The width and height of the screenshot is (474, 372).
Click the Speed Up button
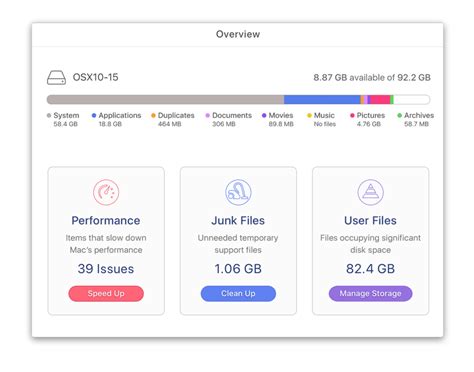click(x=106, y=294)
